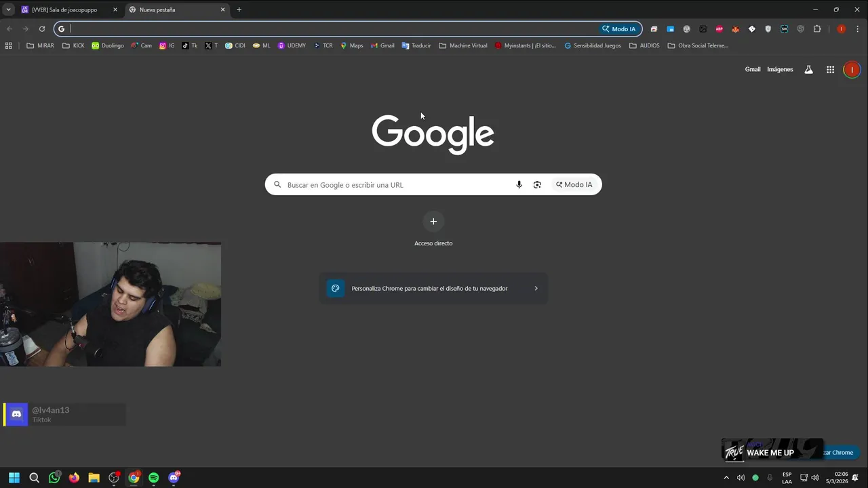Open the Duolingo bookmark
The image size is (868, 488).
pyautogui.click(x=108, y=45)
